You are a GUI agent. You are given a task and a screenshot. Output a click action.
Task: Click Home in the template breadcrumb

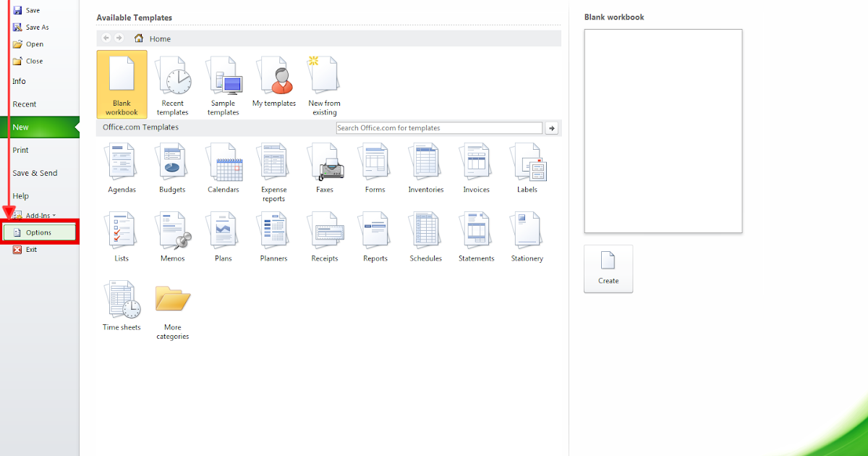pyautogui.click(x=159, y=38)
